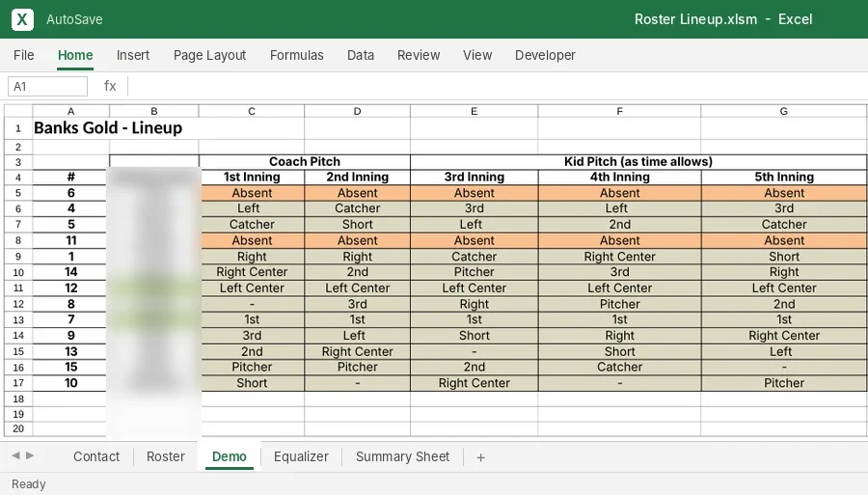Viewport: 868px width, 495px height.
Task: Click Short in row 17 1st Inning
Action: tap(252, 383)
